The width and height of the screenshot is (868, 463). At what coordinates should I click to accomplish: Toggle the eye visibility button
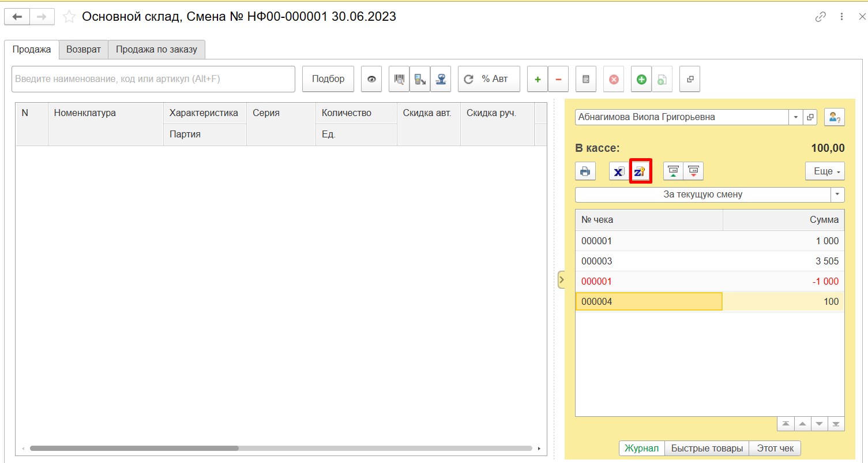tap(371, 79)
